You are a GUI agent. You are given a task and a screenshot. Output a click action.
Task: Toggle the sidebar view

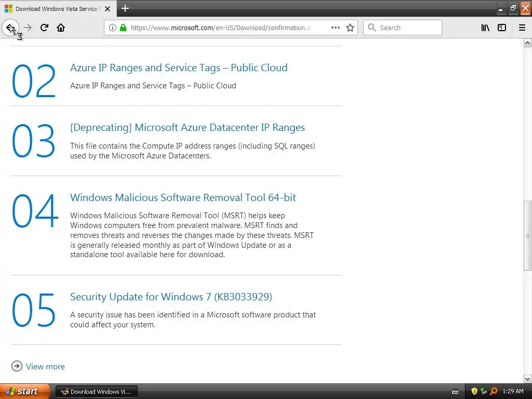[502, 28]
